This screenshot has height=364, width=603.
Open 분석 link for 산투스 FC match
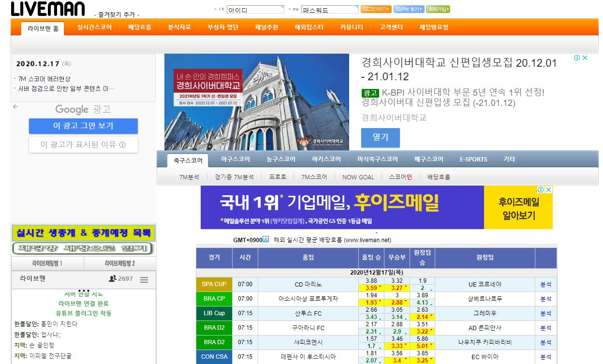[546, 314]
